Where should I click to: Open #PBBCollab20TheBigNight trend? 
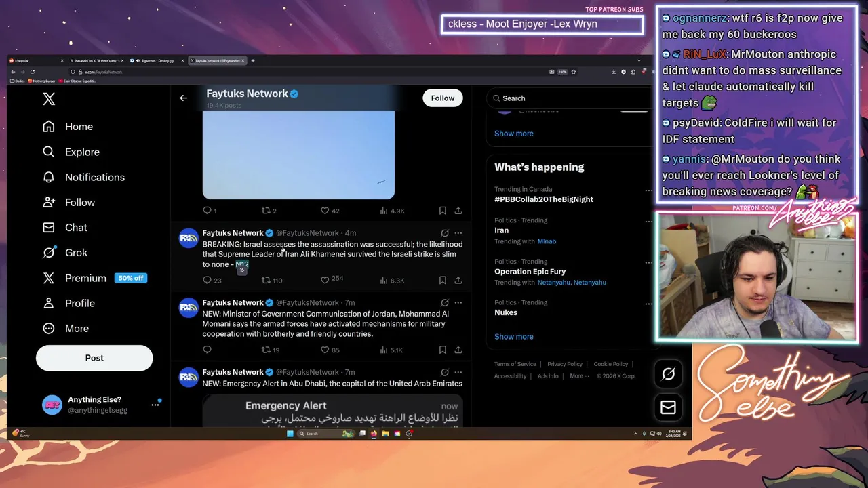tap(544, 199)
